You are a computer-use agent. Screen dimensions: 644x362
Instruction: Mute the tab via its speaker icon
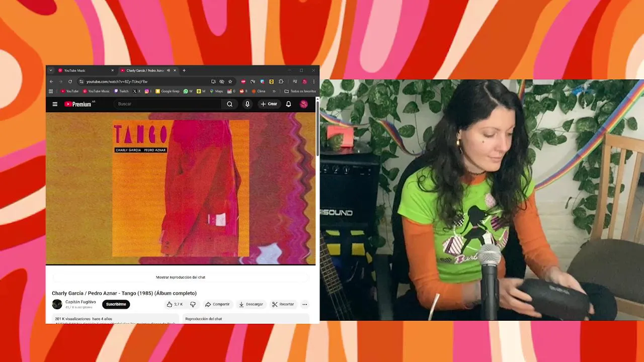169,70
